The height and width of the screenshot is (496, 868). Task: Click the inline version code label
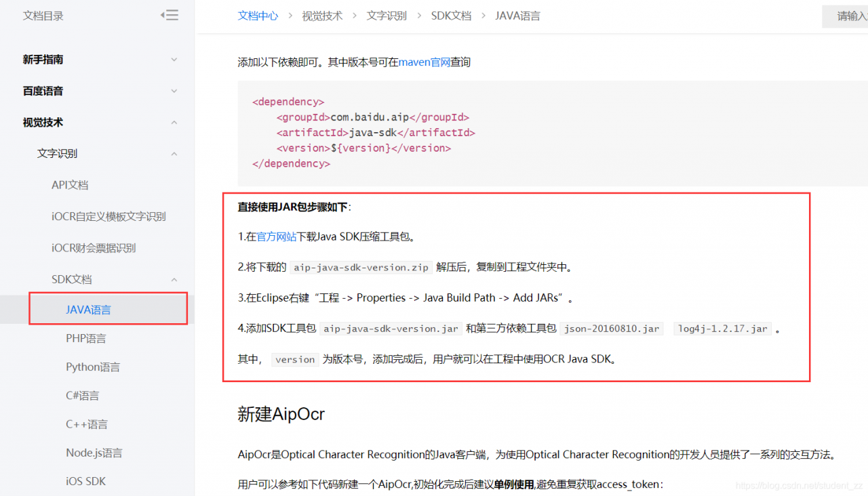pyautogui.click(x=295, y=360)
